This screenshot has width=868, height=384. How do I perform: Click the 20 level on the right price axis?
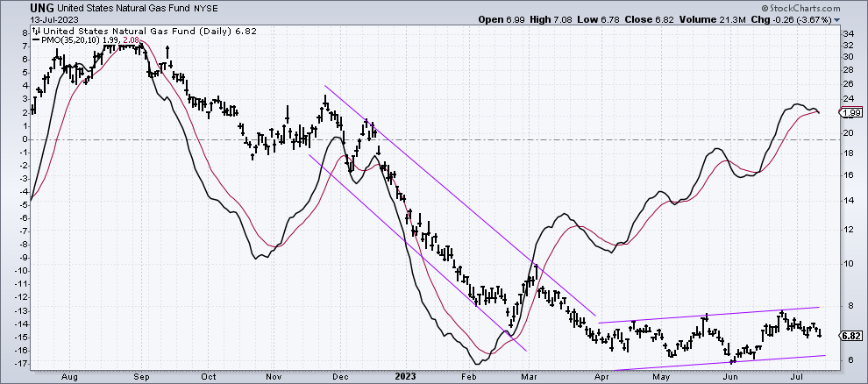[848, 133]
